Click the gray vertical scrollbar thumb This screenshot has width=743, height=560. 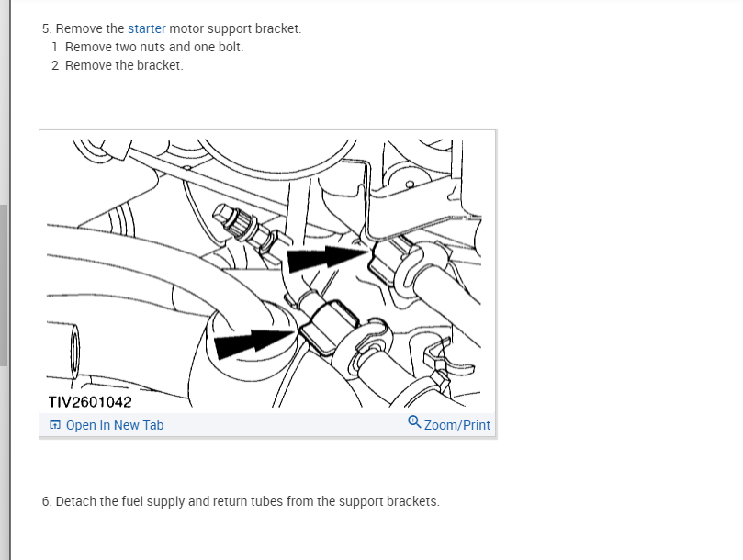tap(4, 286)
